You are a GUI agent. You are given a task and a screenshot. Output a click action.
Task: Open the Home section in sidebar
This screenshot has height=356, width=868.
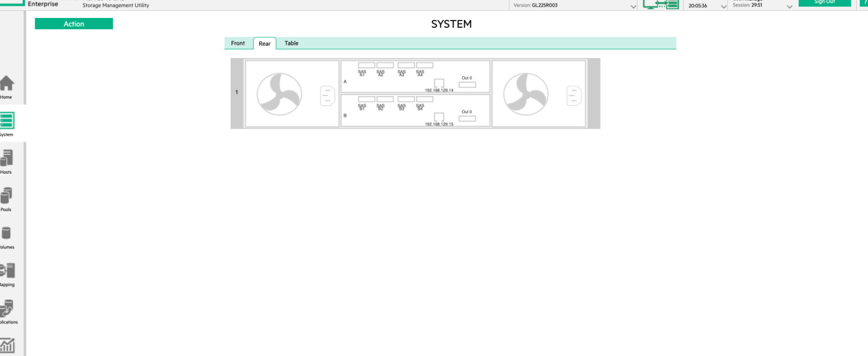(7, 87)
